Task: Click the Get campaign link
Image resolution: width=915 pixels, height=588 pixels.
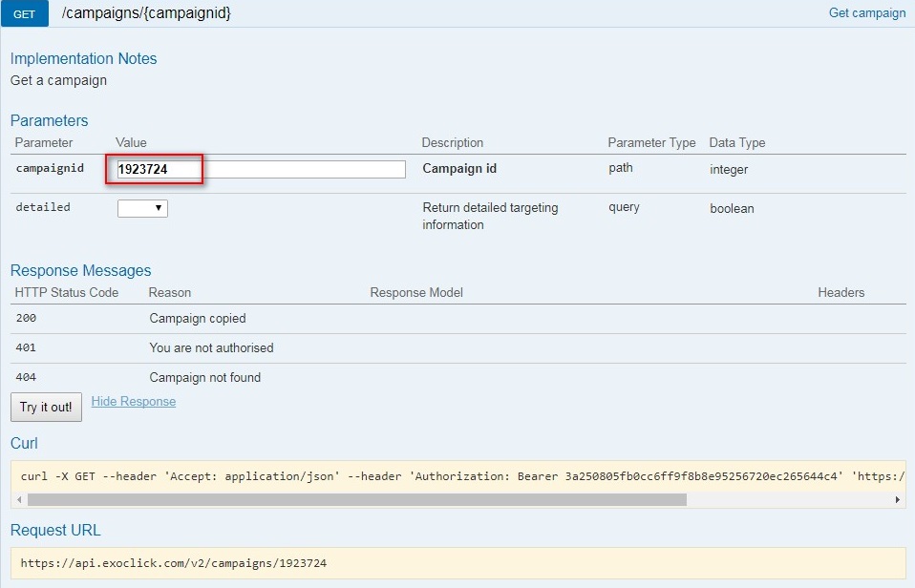Action: 866,13
